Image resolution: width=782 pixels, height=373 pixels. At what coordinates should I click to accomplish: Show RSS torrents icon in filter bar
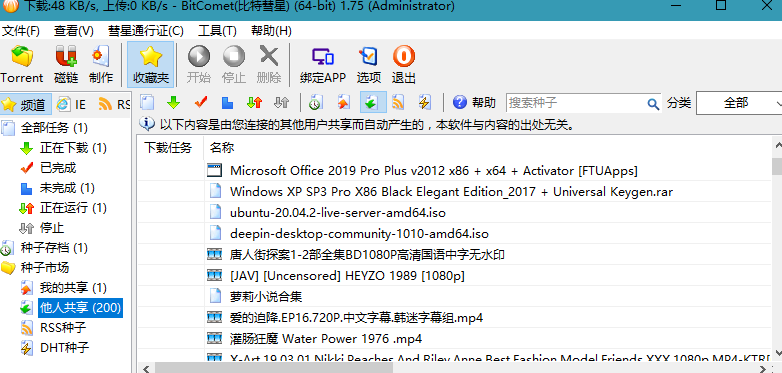pyautogui.click(x=397, y=103)
